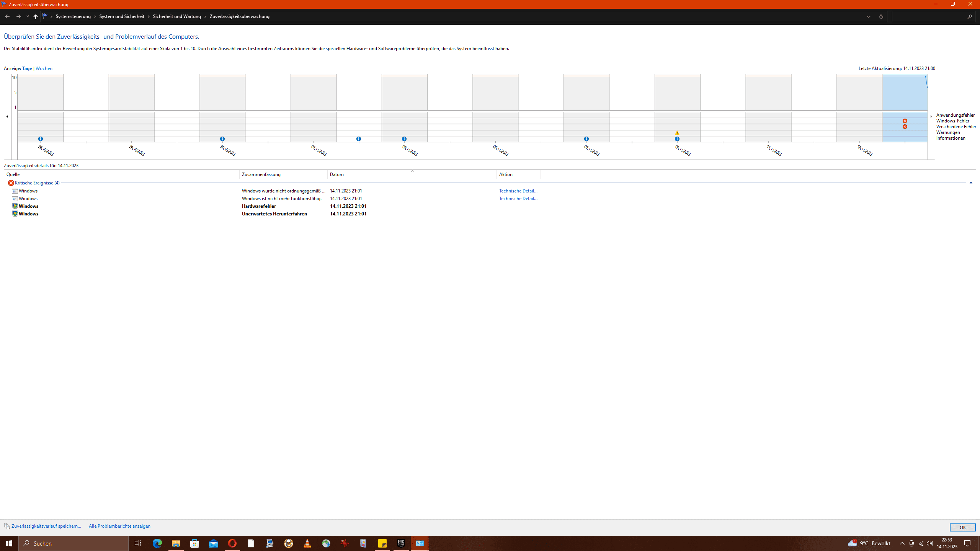Click the yellow warning icon on 09.11.2023
Viewport: 980px width, 551px height.
(x=677, y=133)
